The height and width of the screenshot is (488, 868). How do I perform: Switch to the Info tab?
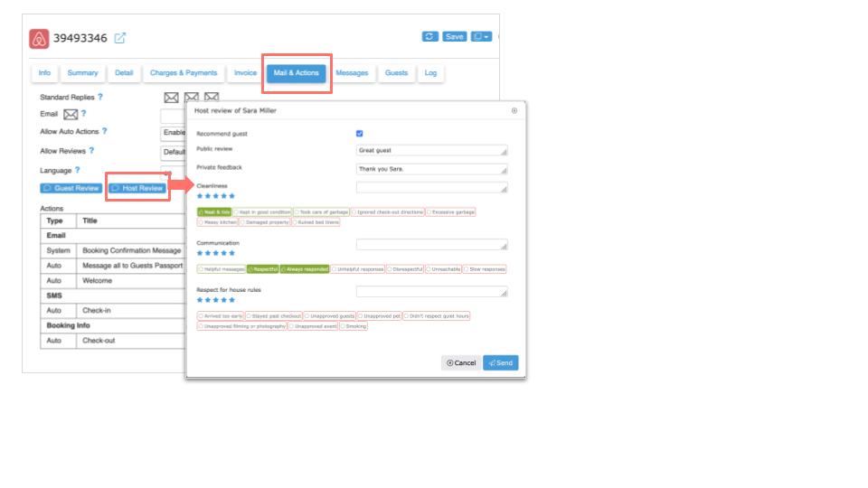point(44,73)
